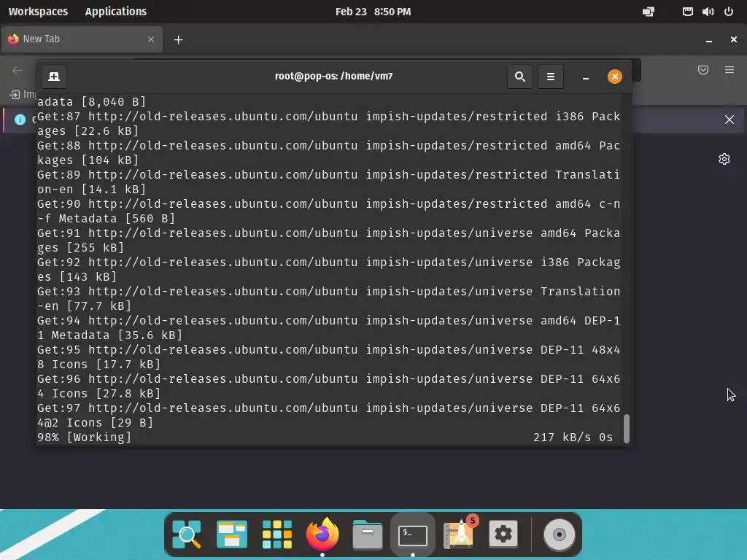This screenshot has height=560, width=747.
Task: Open the Firefox application menu
Action: [x=729, y=70]
